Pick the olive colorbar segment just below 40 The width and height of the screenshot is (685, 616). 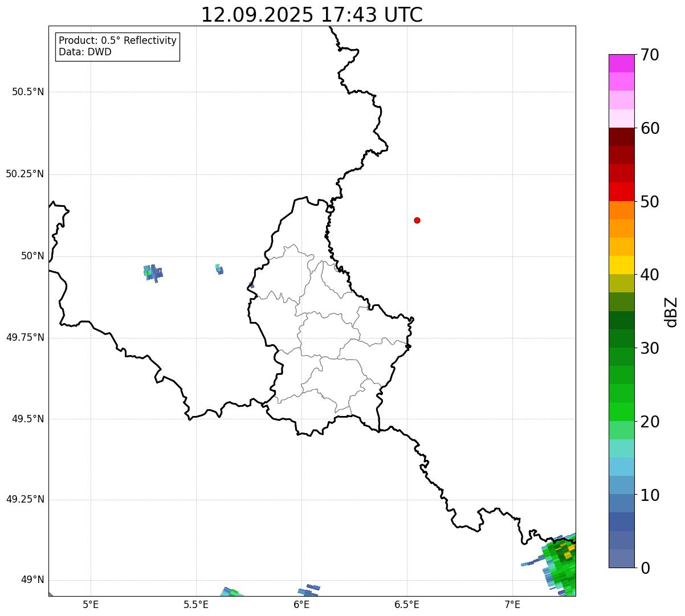click(621, 284)
